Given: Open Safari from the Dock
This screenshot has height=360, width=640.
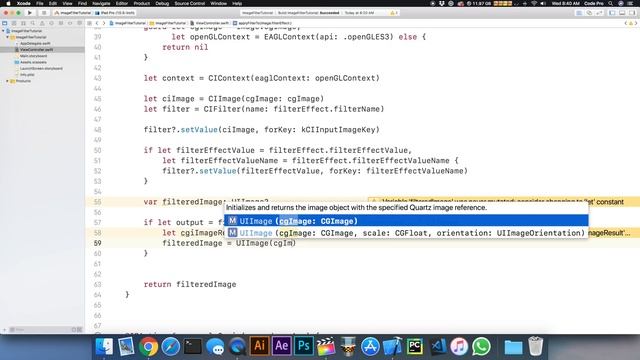Looking at the screenshot, I should tap(171, 347).
